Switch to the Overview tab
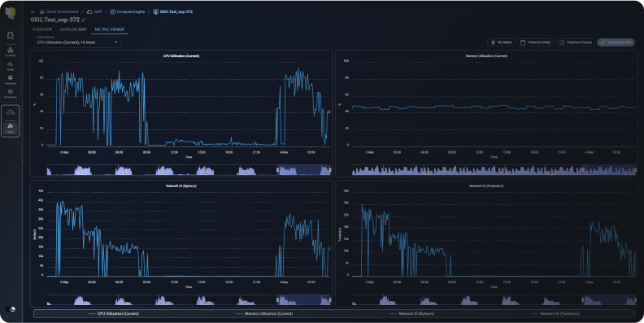 tap(42, 29)
